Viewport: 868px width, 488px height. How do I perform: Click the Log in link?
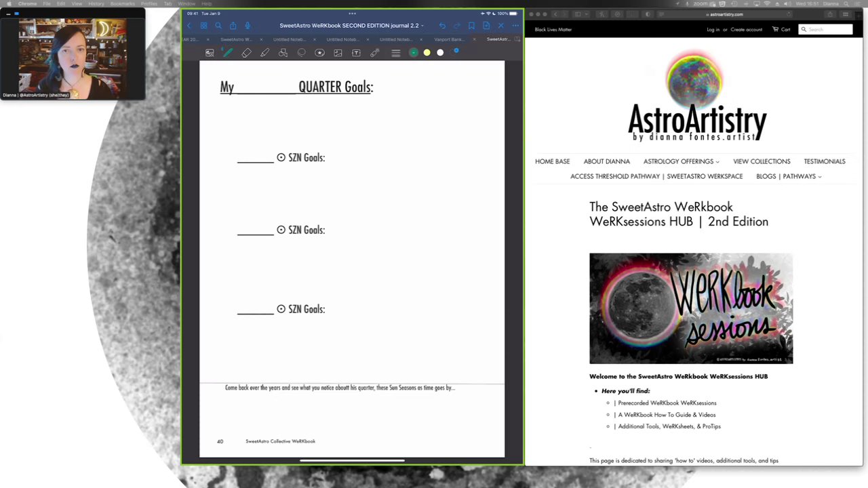point(713,29)
